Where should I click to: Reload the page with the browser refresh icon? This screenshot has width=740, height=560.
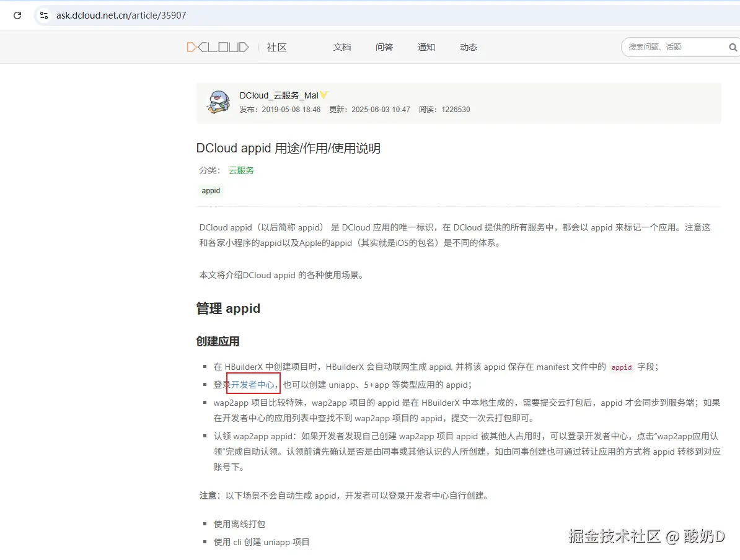pyautogui.click(x=17, y=15)
